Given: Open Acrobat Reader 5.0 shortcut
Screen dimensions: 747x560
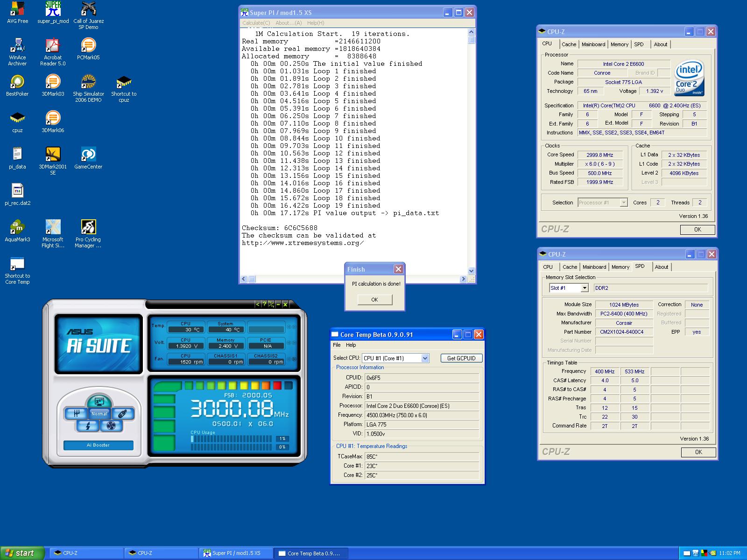Looking at the screenshot, I should coord(53,52).
